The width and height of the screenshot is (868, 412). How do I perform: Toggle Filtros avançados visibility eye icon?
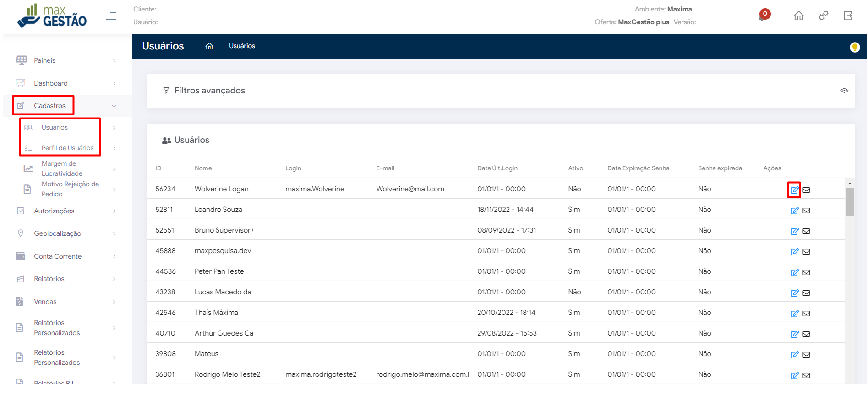click(x=844, y=91)
